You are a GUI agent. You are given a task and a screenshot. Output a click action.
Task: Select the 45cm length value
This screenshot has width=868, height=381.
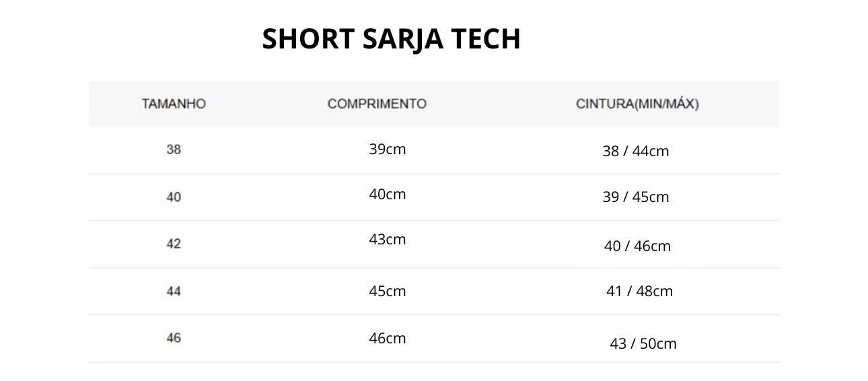388,291
